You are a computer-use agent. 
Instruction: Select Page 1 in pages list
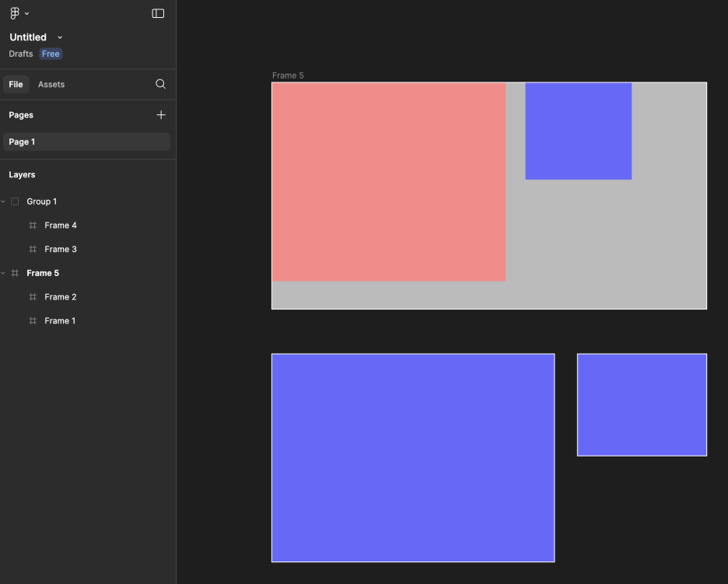click(86, 142)
